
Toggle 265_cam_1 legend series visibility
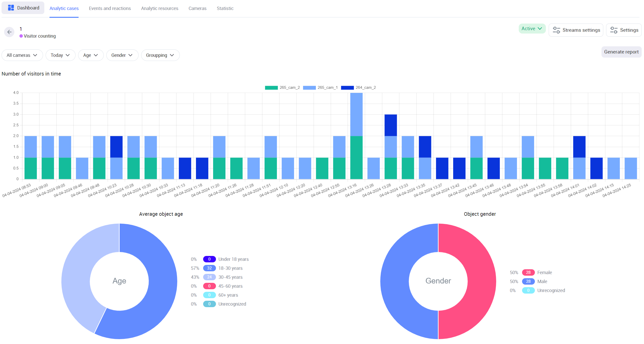[x=309, y=88]
